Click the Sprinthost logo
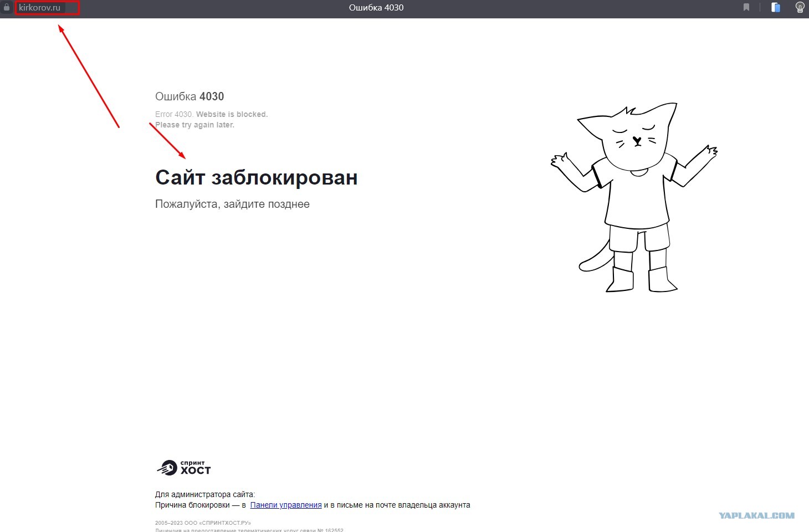 point(184,468)
